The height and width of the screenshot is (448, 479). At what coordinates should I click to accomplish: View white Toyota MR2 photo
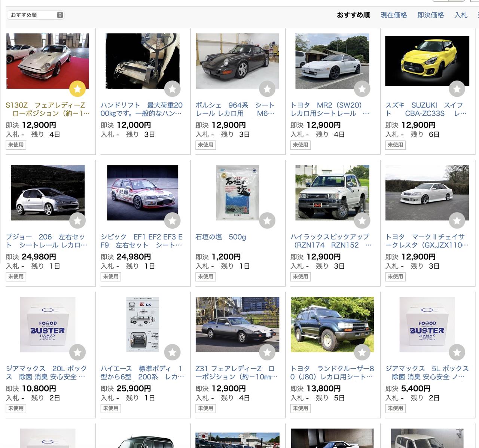pos(332,61)
